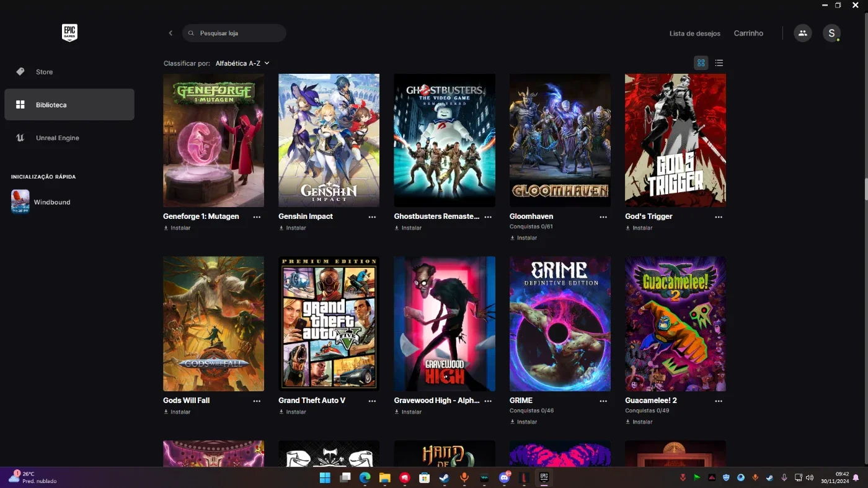Open three-dot menu for God's Trigger
The height and width of the screenshot is (488, 868).
point(719,217)
